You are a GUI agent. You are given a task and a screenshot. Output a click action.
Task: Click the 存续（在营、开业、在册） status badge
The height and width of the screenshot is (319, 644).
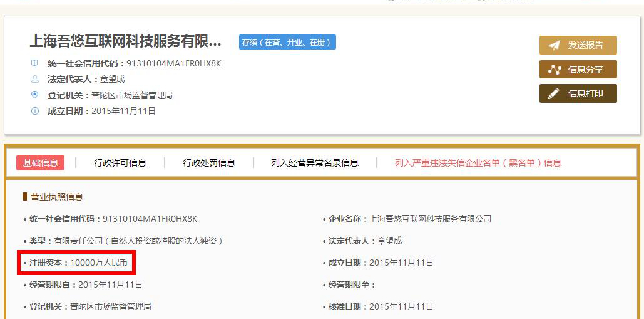click(x=287, y=43)
